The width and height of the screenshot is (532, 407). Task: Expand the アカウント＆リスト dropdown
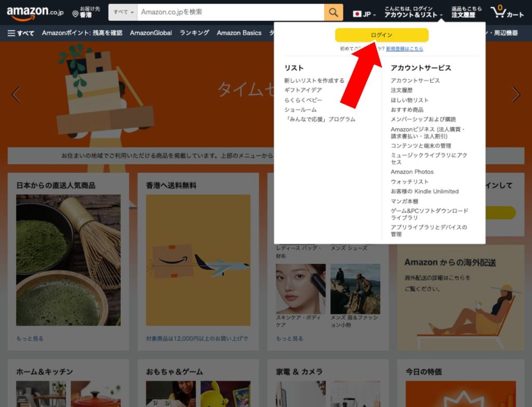pyautogui.click(x=413, y=16)
